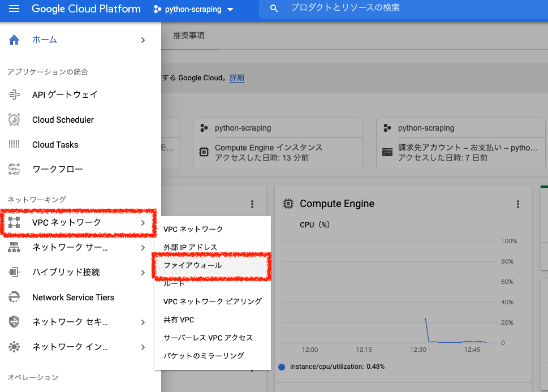Click the オペレーション section heading

pos(33,377)
